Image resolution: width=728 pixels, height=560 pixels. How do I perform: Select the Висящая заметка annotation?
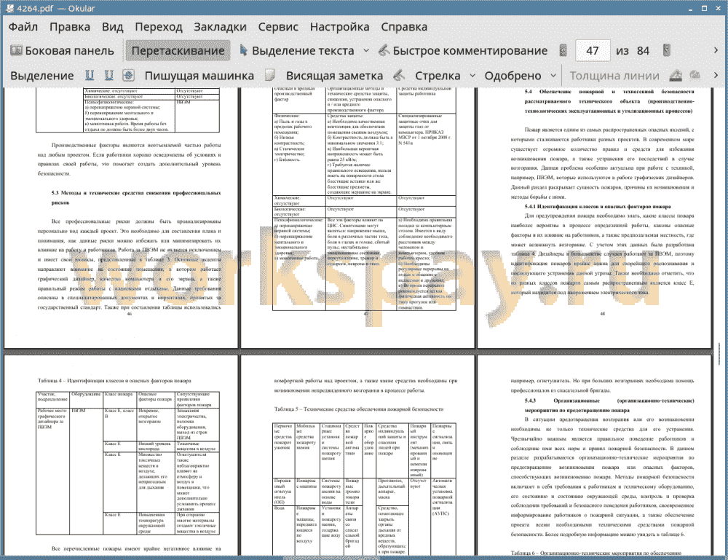click(x=334, y=76)
